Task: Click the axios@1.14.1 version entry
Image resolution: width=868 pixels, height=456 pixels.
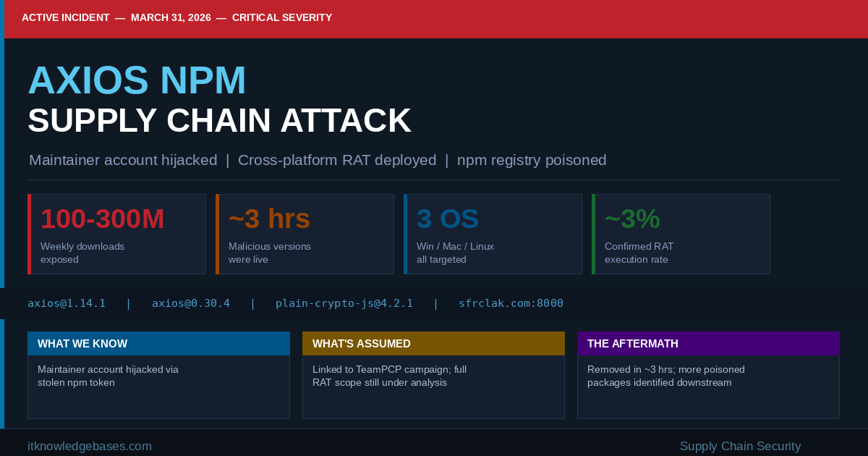Action: [67, 303]
